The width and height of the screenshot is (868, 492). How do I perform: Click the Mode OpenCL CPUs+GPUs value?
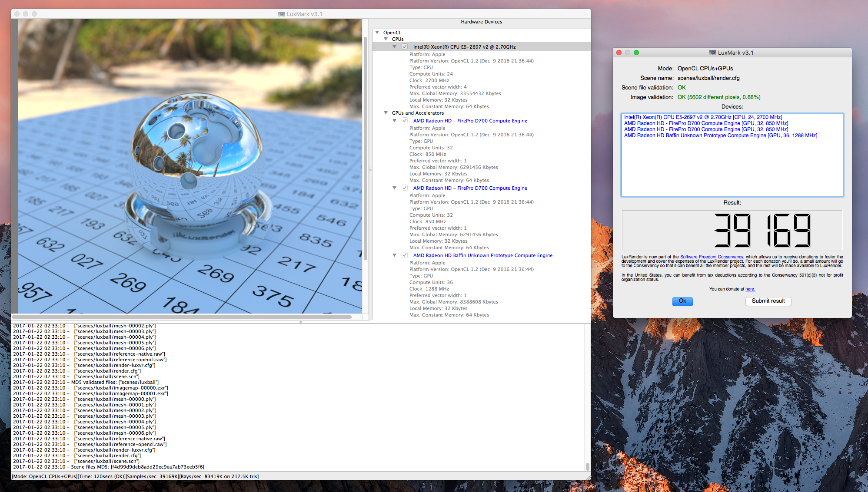[705, 68]
